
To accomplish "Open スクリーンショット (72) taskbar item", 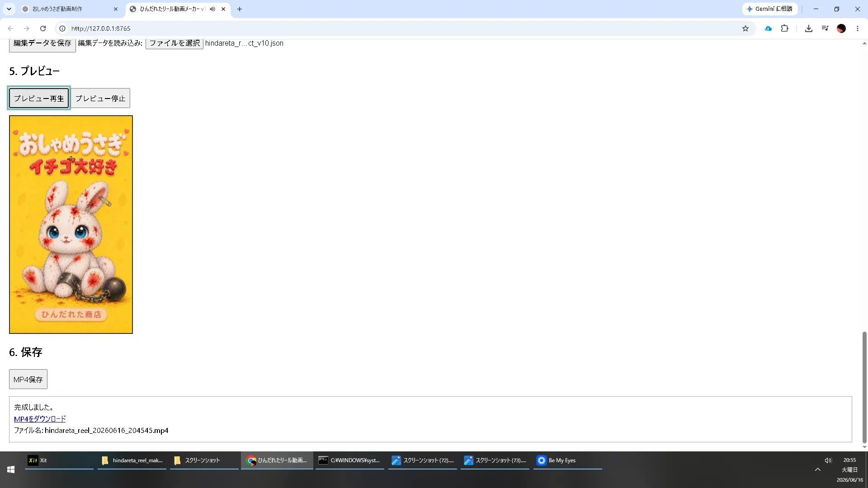I will point(423,460).
